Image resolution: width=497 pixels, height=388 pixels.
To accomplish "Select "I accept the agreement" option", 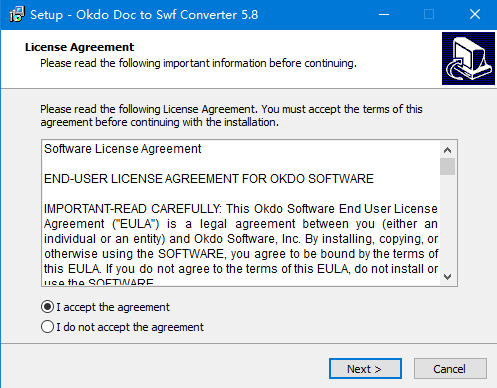I will (x=105, y=307).
